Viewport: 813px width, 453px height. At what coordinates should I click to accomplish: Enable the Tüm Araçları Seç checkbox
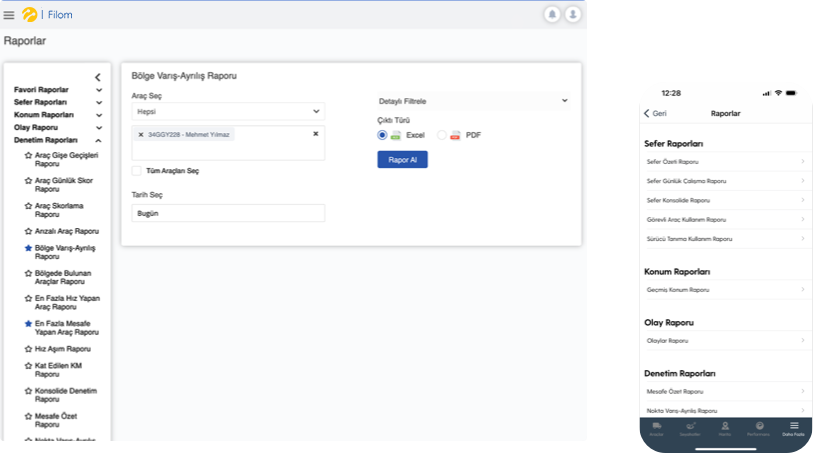point(137,171)
